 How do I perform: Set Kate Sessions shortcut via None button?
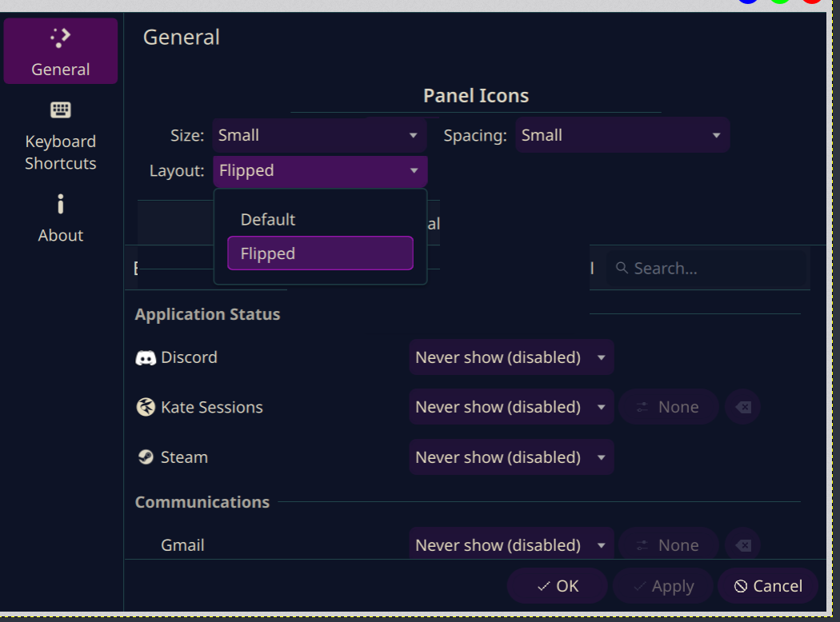click(668, 407)
